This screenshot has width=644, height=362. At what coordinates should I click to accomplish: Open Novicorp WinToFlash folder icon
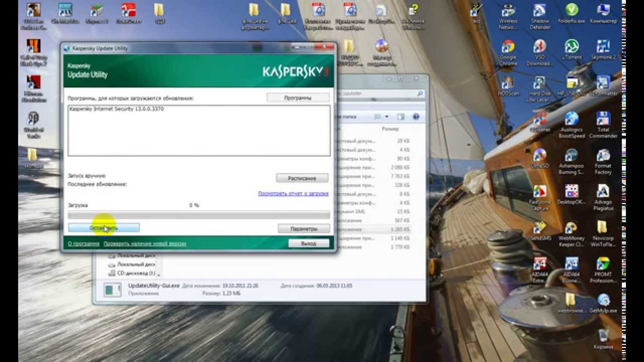[x=603, y=233]
